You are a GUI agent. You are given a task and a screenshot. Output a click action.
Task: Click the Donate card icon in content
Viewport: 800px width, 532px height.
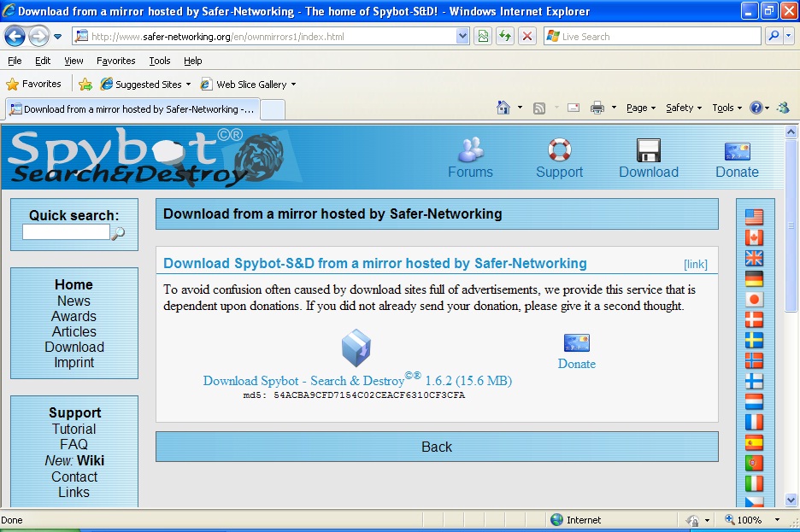(577, 343)
